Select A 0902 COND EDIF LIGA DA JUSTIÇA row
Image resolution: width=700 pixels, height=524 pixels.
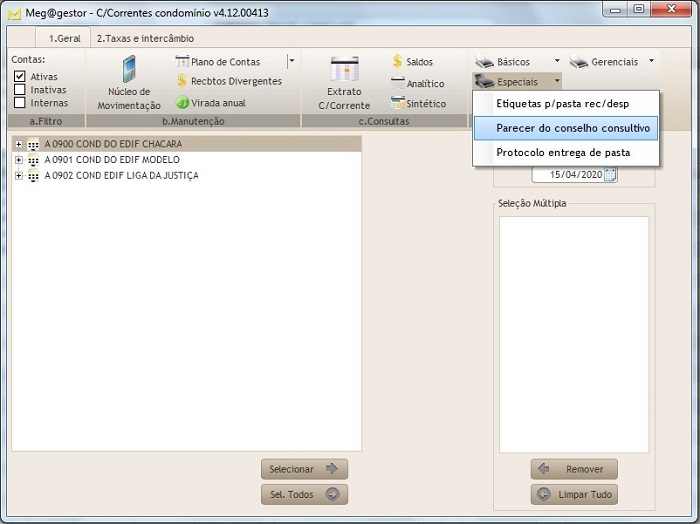187,175
